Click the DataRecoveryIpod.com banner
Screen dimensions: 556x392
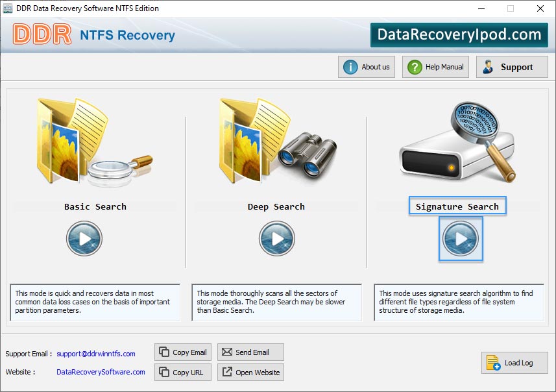point(459,35)
